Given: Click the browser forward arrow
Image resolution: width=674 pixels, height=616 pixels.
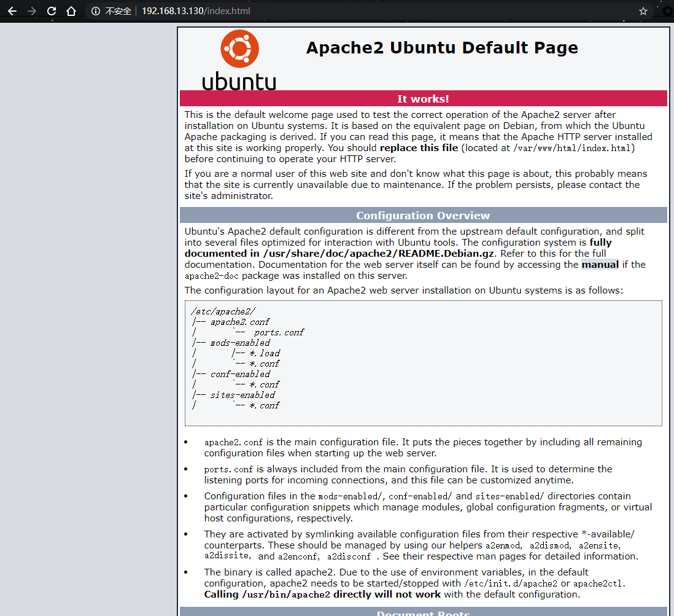Looking at the screenshot, I should pos(32,11).
